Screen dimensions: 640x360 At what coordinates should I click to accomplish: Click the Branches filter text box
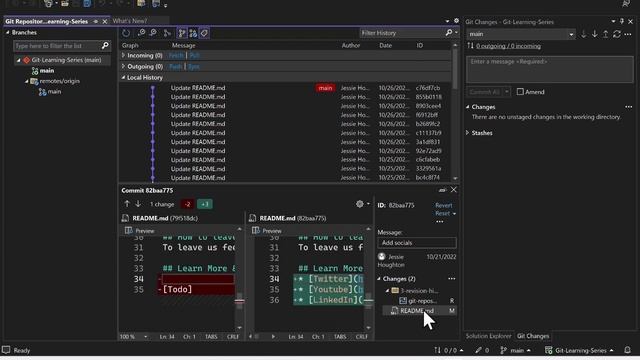tap(57, 46)
